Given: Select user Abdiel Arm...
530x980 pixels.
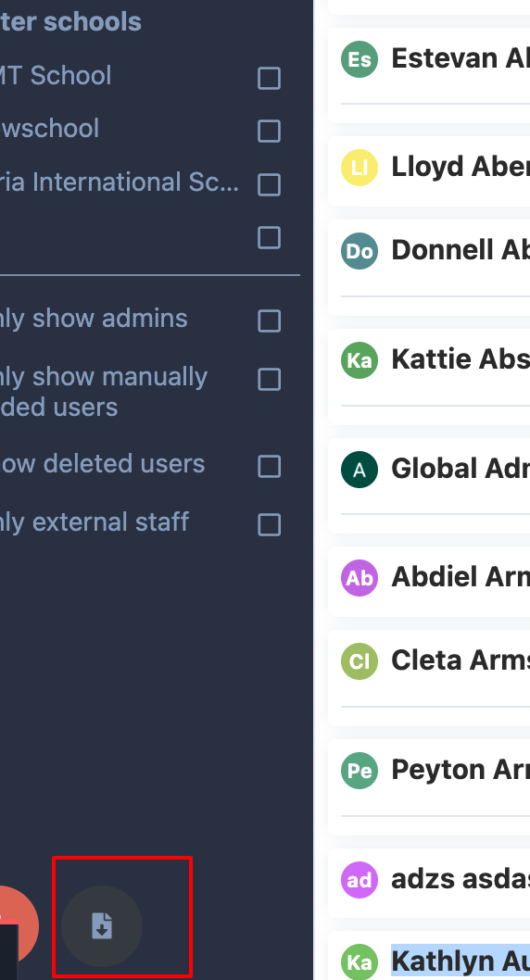Looking at the screenshot, I should coord(461,576).
